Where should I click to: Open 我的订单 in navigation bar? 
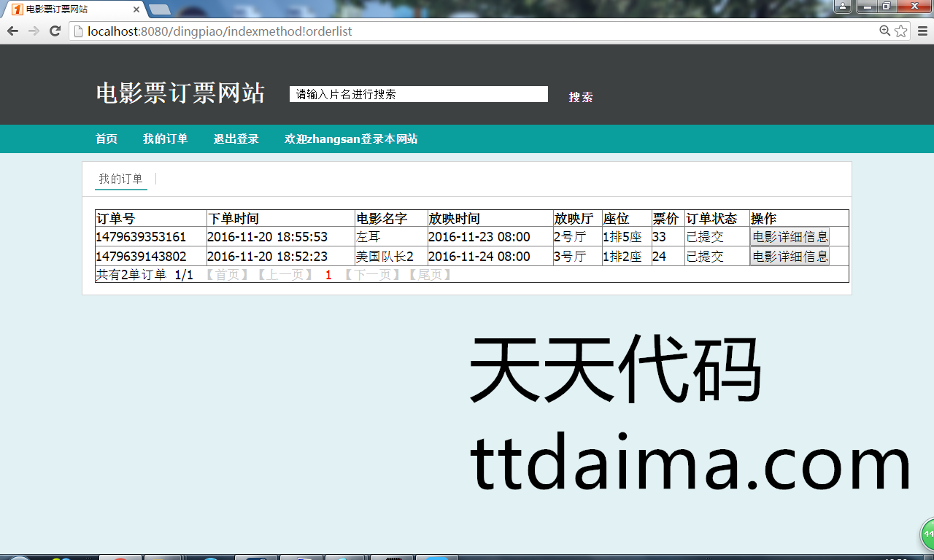tap(165, 139)
